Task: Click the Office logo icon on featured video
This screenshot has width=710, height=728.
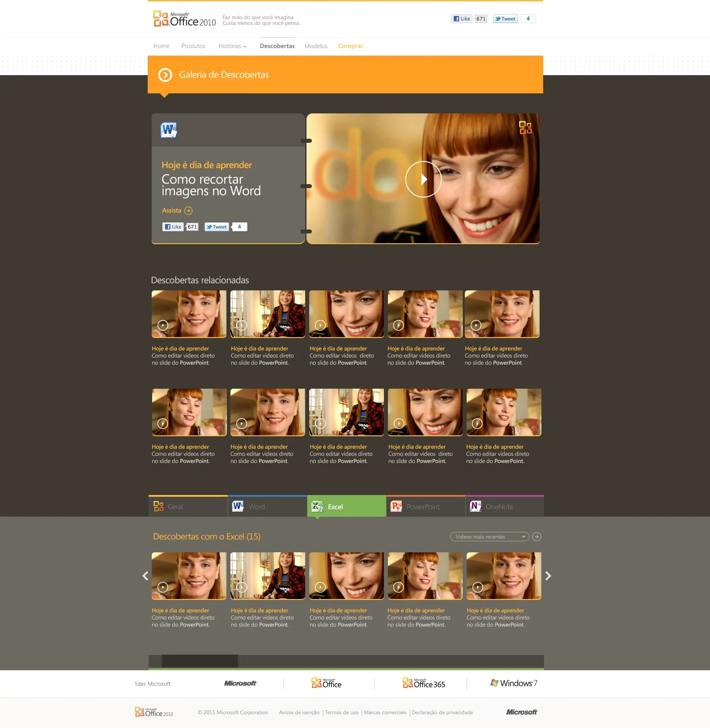Action: tap(525, 128)
